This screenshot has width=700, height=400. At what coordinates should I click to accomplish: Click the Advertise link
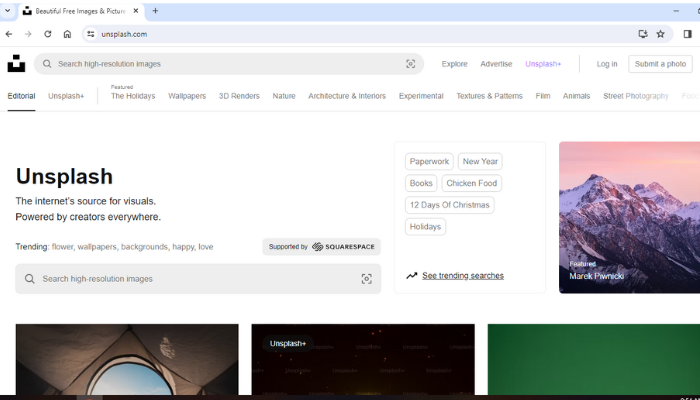coord(496,64)
